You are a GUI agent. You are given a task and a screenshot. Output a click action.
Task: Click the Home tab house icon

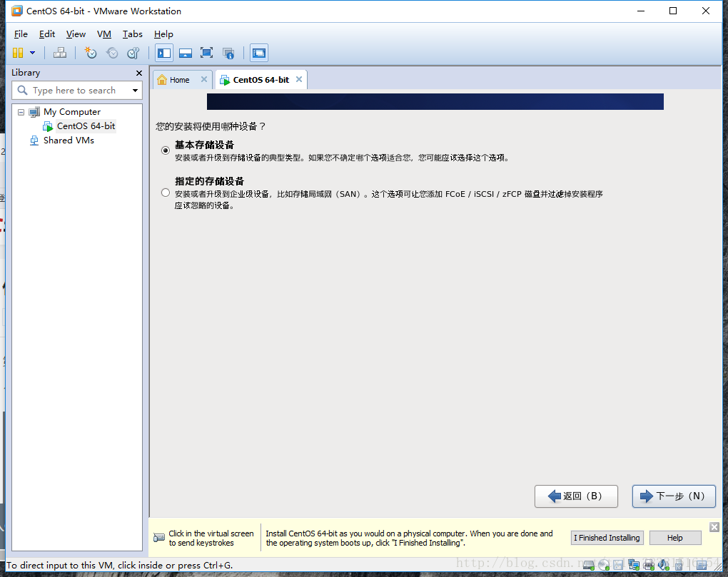pos(162,80)
